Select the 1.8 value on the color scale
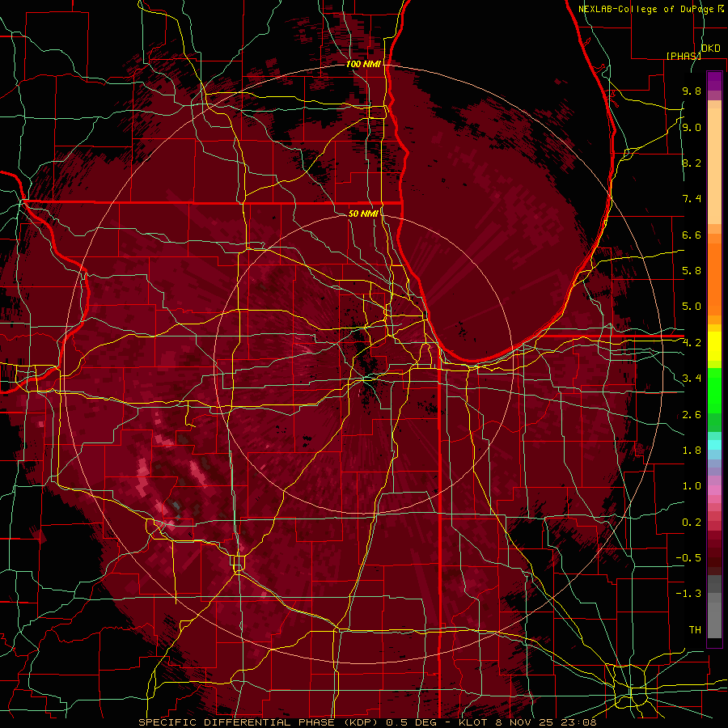This screenshot has height=728, width=728. (x=692, y=451)
